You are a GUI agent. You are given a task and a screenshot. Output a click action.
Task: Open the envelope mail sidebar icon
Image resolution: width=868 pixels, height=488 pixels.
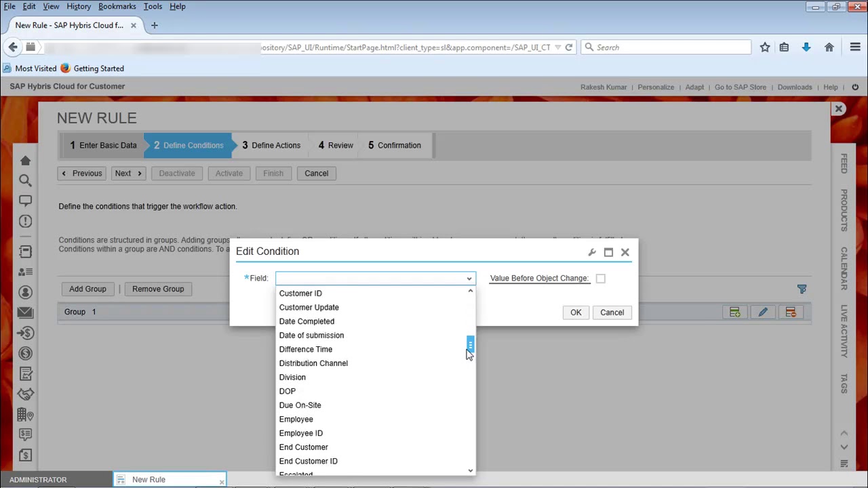tap(25, 312)
